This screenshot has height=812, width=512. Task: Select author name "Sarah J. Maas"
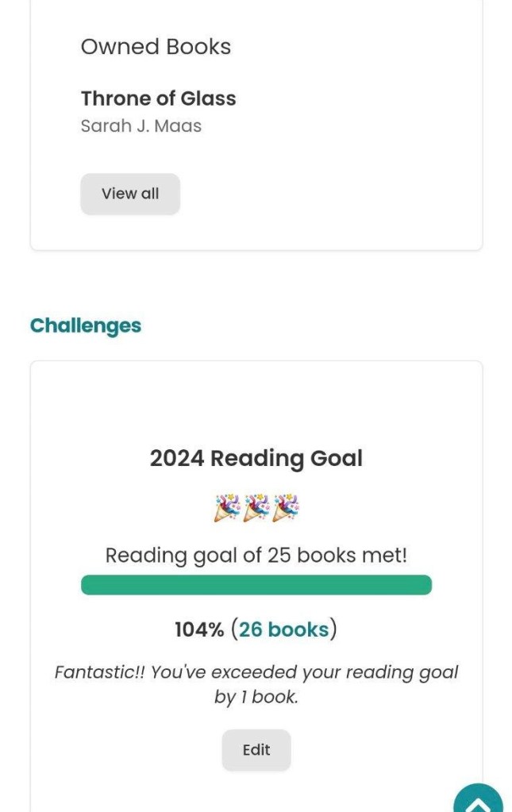(x=141, y=126)
